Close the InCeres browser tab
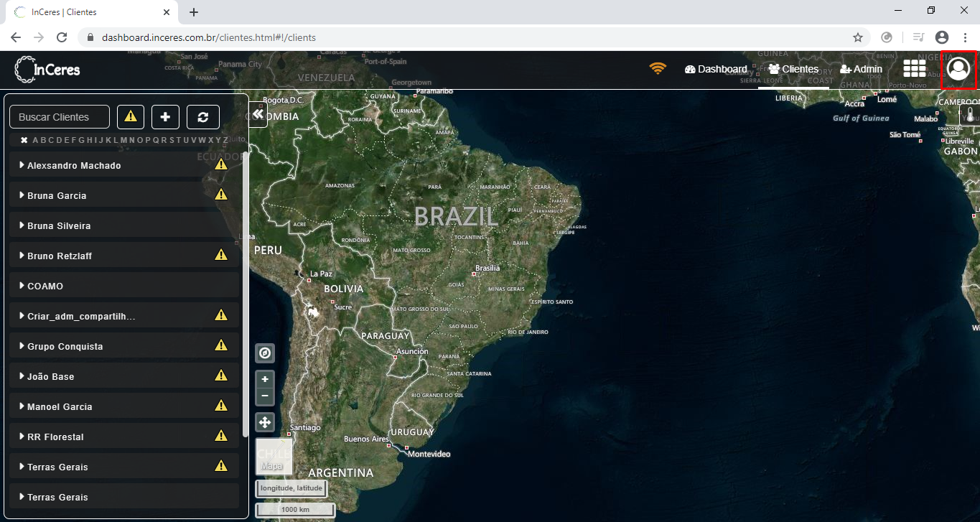Screen dimensions: 980x522 [167, 12]
